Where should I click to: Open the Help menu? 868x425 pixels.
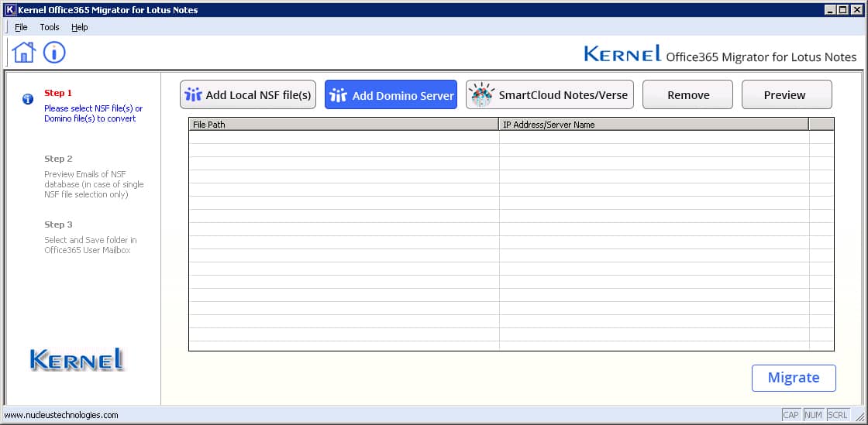pyautogui.click(x=80, y=27)
